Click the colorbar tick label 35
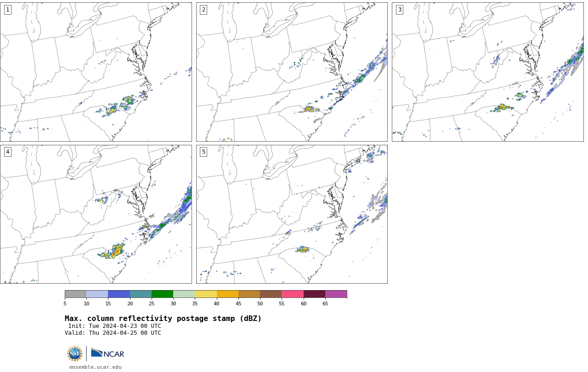Screen dimensions: 588x372 [x=195, y=303]
